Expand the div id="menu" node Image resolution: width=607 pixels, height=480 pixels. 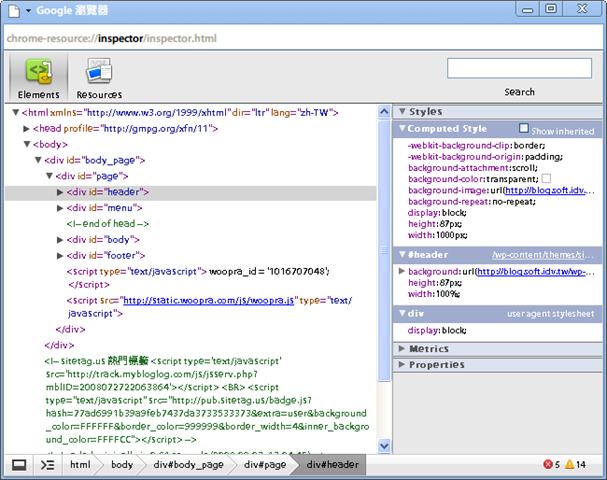[60, 208]
